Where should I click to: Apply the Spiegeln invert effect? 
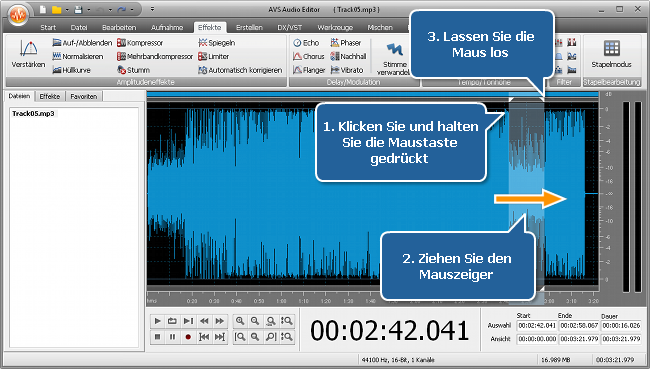[x=217, y=43]
